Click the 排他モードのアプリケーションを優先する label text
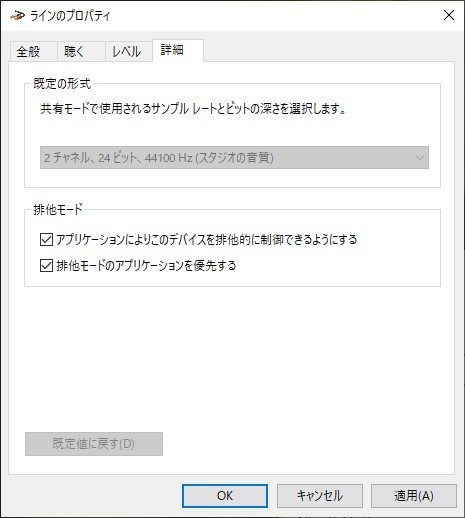 click(x=146, y=266)
